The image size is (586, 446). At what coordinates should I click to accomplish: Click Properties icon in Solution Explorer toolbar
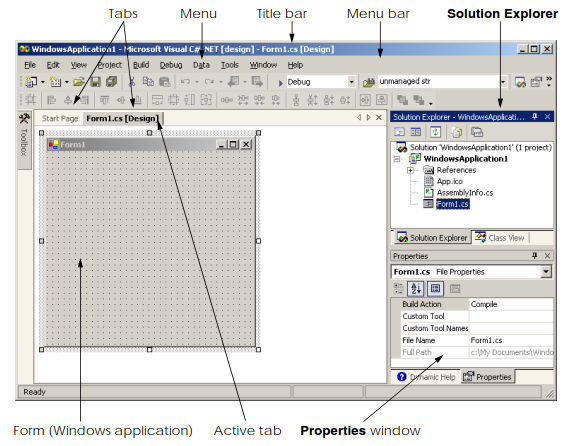(x=477, y=132)
